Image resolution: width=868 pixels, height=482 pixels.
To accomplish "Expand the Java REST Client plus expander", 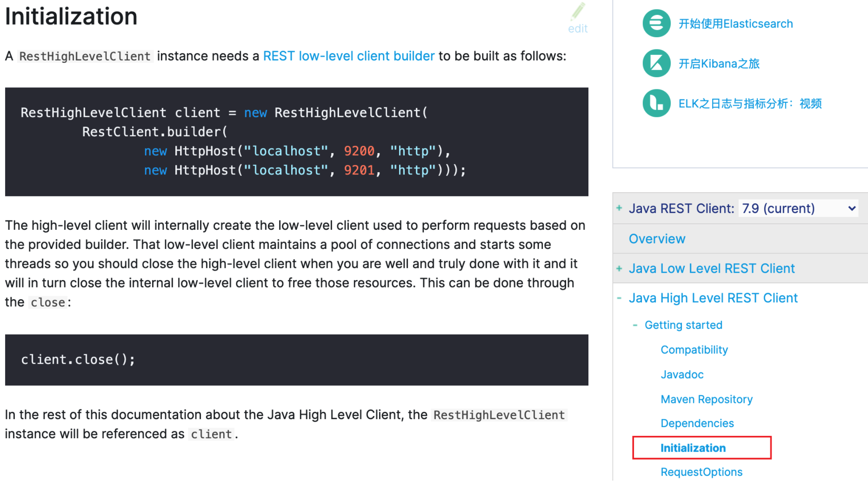I will (x=619, y=208).
